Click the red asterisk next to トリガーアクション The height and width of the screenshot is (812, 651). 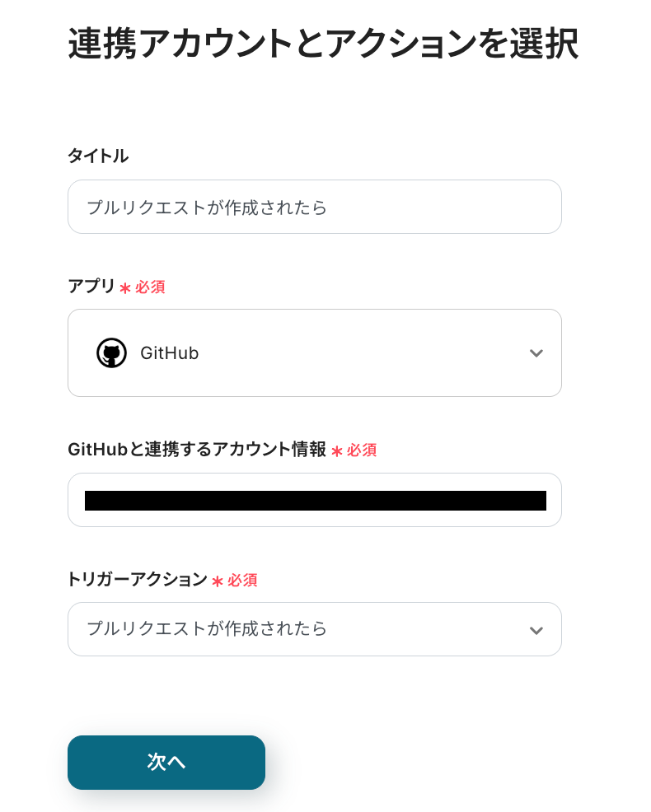point(218,581)
